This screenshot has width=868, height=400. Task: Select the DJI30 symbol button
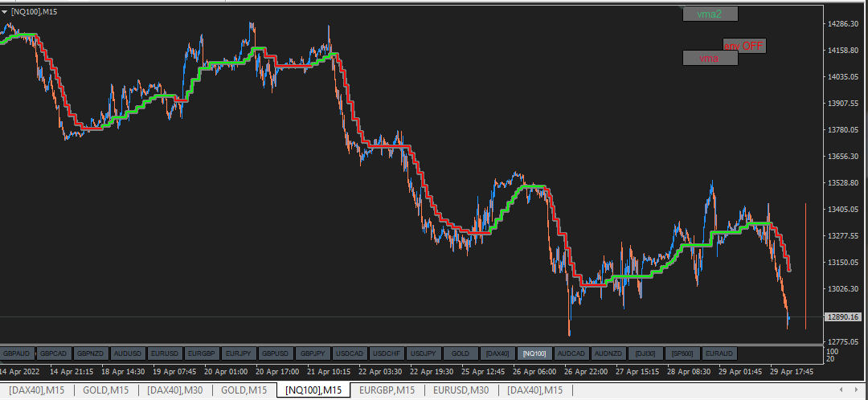tap(645, 353)
